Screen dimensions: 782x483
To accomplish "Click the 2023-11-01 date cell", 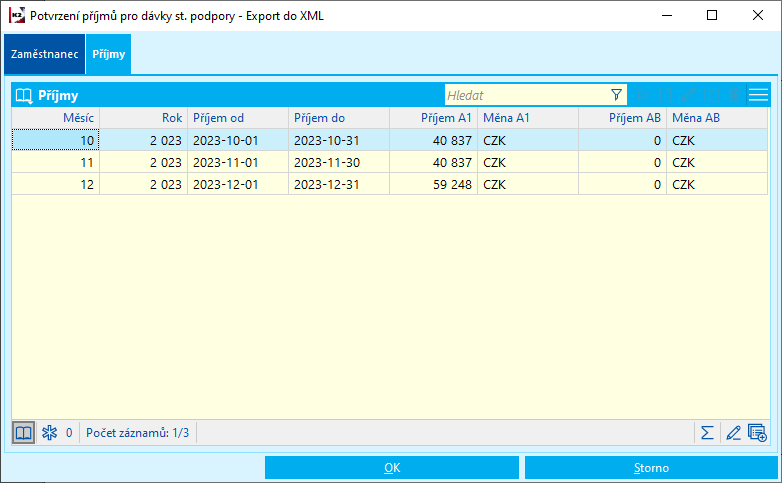I will [x=238, y=162].
